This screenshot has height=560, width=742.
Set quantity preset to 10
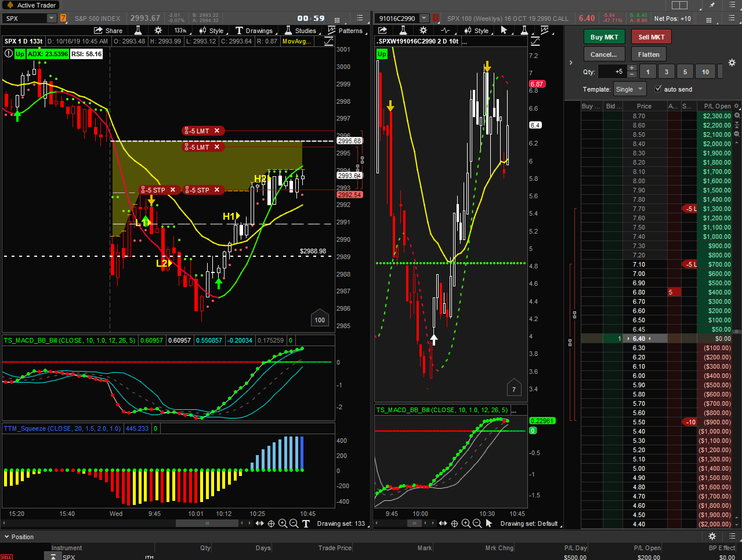point(705,72)
